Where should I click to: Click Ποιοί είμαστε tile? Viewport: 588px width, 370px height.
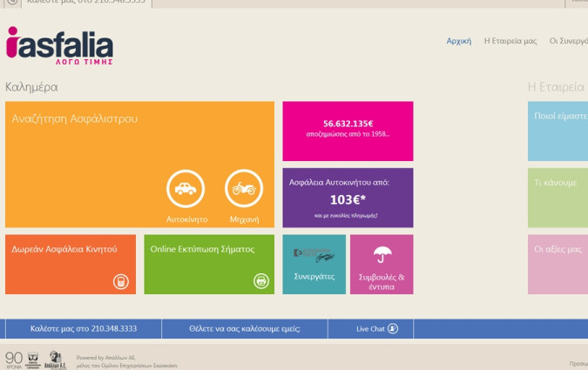tap(558, 131)
